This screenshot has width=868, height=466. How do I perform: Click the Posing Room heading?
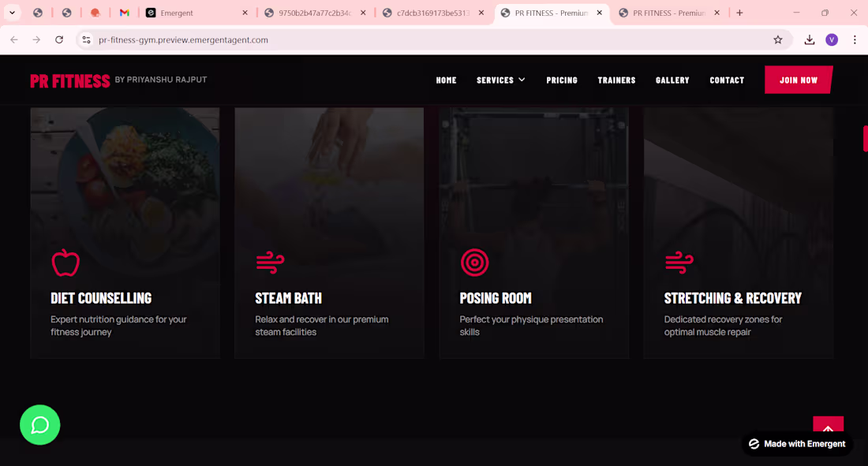pos(496,298)
